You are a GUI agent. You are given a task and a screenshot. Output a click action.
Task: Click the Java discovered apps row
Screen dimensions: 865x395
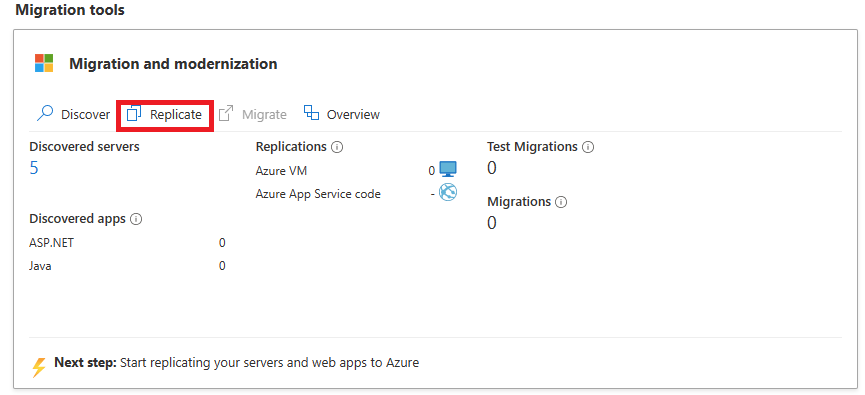coord(127,266)
